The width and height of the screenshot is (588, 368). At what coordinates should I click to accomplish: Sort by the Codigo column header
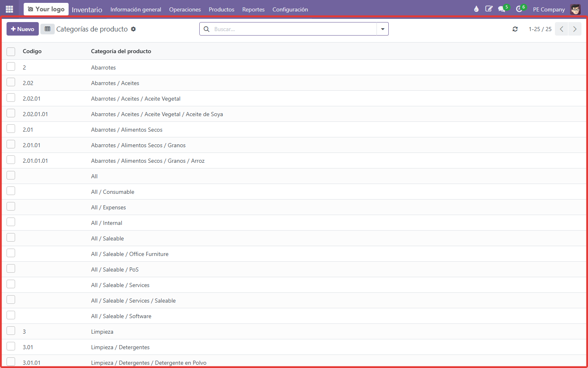point(32,51)
